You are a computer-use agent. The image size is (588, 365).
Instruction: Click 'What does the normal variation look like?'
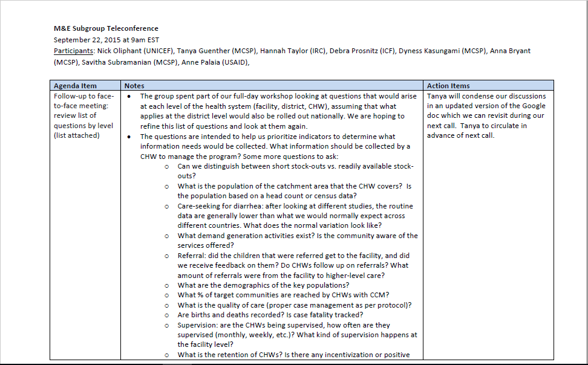312,225
